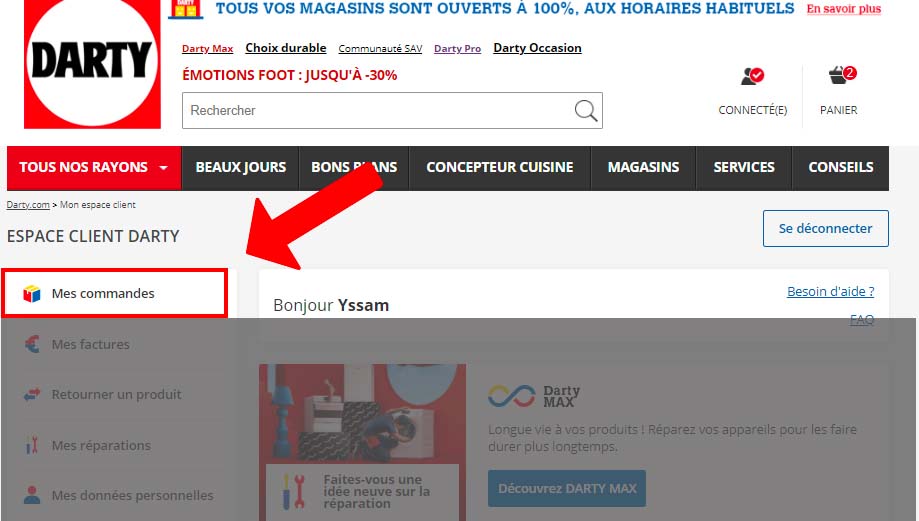
Task: Follow the En savoir plus link
Action: pos(844,9)
